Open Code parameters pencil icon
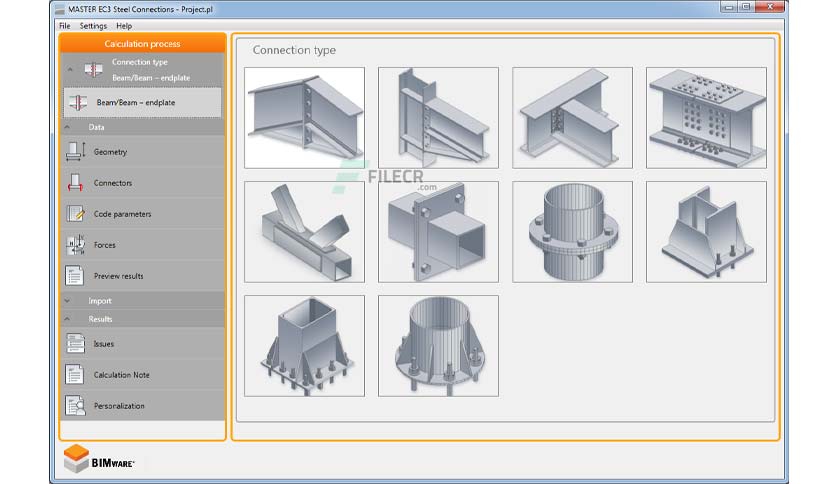The height and width of the screenshot is (484, 836). [x=75, y=214]
